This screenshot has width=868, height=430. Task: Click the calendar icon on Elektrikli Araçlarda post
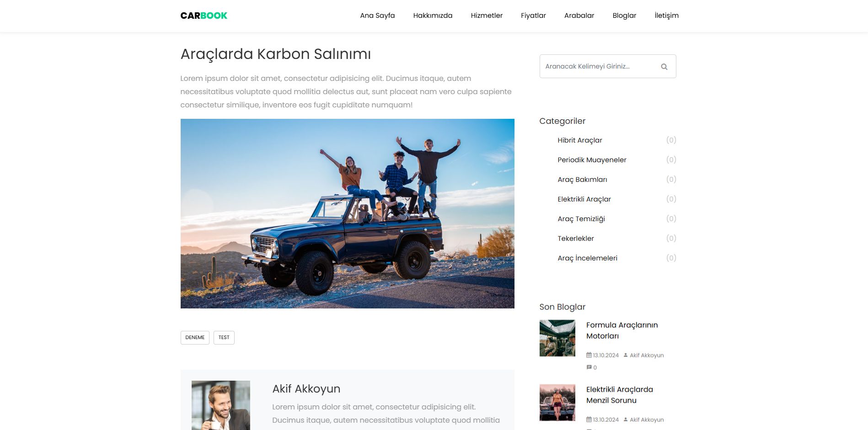589,419
